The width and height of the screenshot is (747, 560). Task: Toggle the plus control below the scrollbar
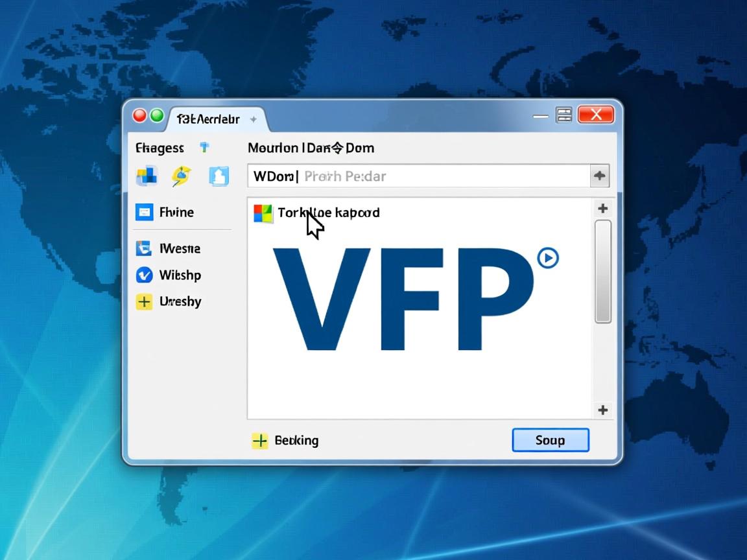tap(602, 410)
